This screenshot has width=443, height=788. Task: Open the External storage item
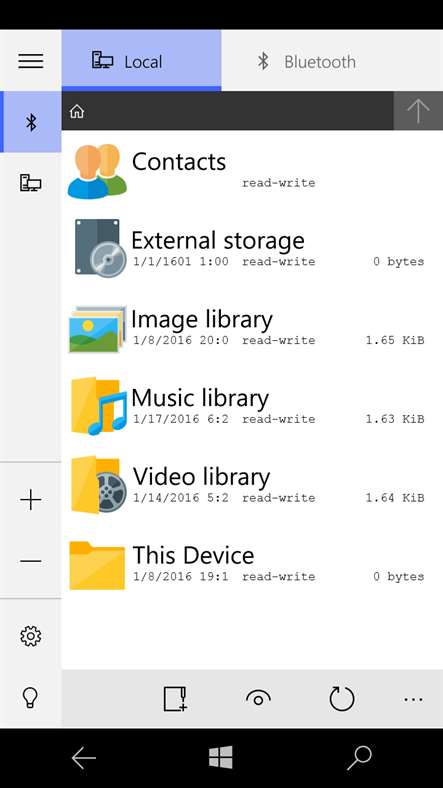pyautogui.click(x=252, y=250)
